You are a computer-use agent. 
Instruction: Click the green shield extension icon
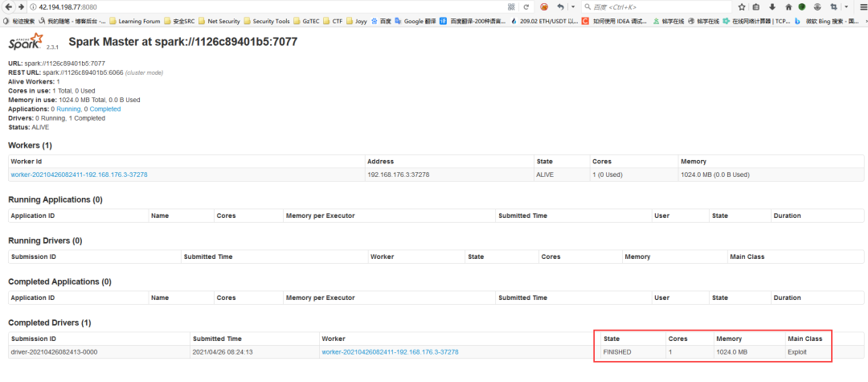[x=801, y=7]
